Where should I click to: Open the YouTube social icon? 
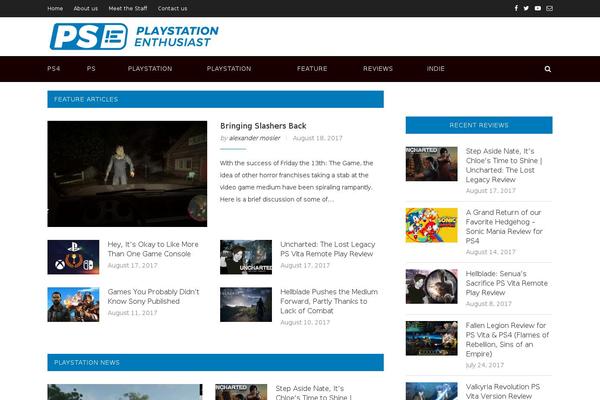click(x=538, y=8)
